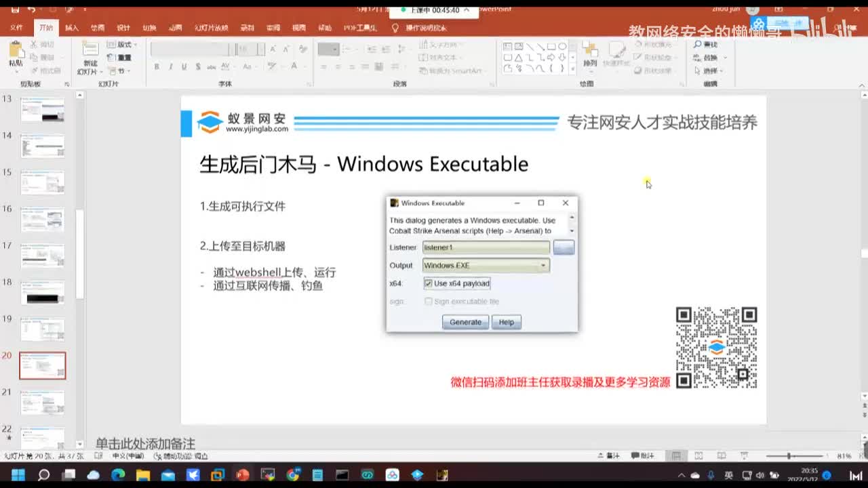Select the oval shape in shapes gallery
The width and height of the screenshot is (868, 488).
(x=562, y=47)
